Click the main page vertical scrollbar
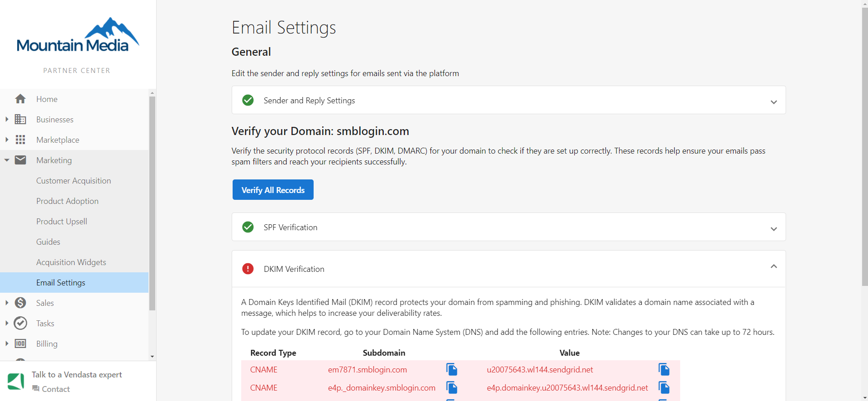This screenshot has height=401, width=868. pos(865,146)
